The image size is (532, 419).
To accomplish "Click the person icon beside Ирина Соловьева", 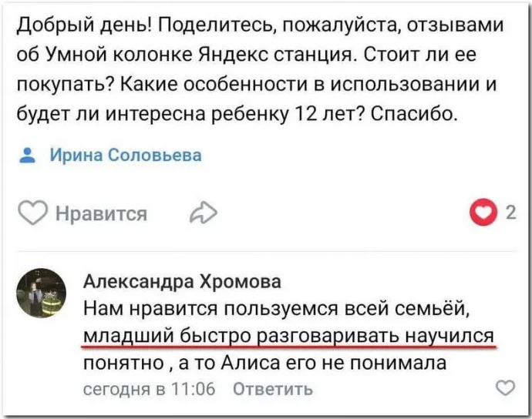I will click(x=29, y=155).
